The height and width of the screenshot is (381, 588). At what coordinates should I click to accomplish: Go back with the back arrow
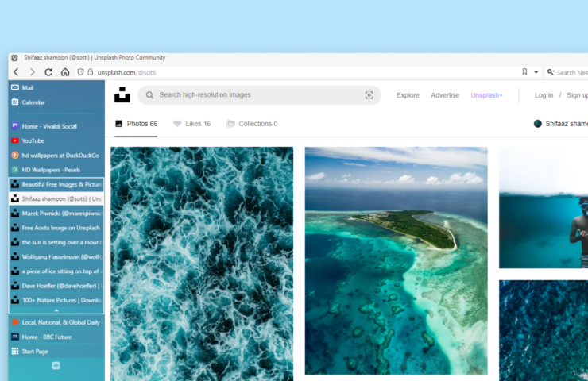16,72
